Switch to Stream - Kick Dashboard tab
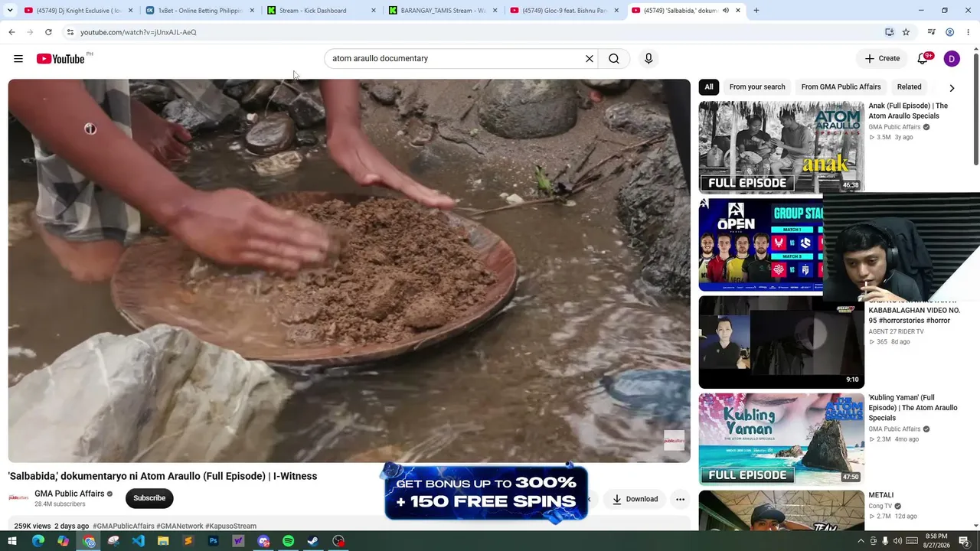This screenshot has width=980, height=551. (x=322, y=11)
